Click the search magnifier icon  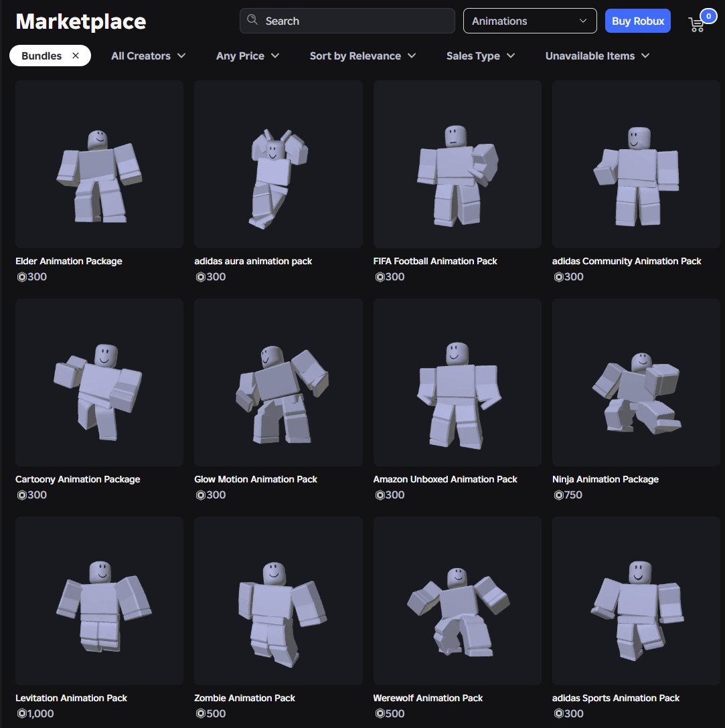252,19
